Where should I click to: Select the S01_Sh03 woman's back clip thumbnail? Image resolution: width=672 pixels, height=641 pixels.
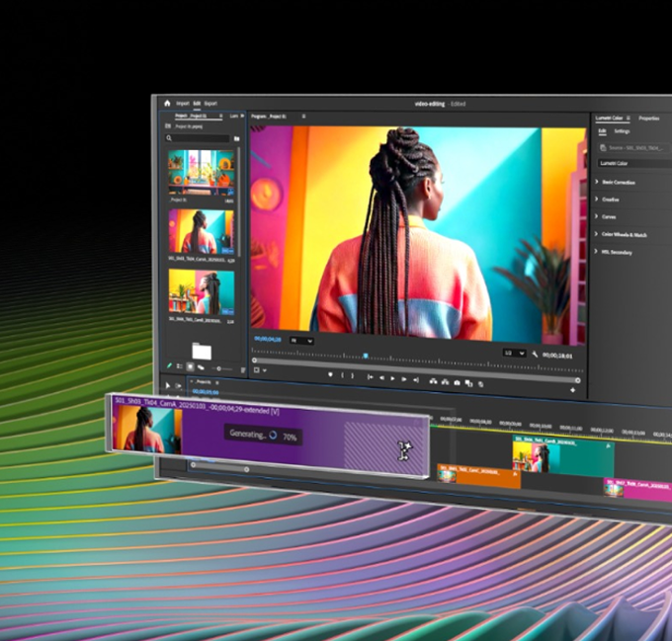pyautogui.click(x=201, y=232)
